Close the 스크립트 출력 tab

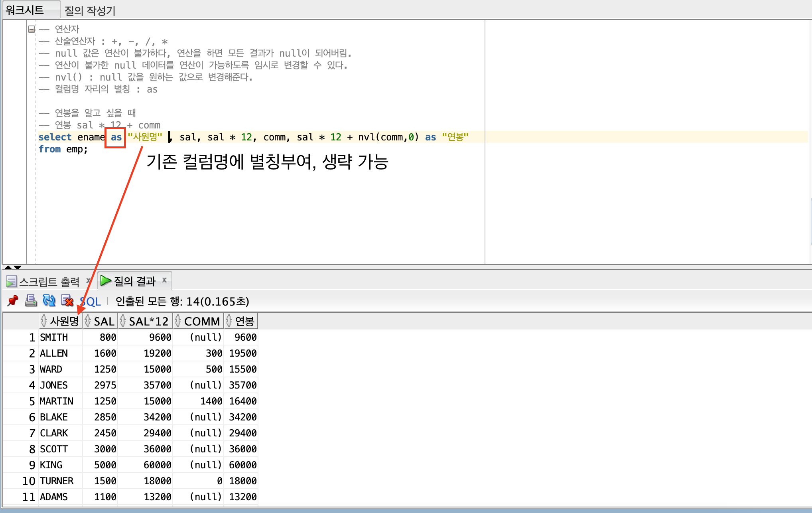[88, 281]
